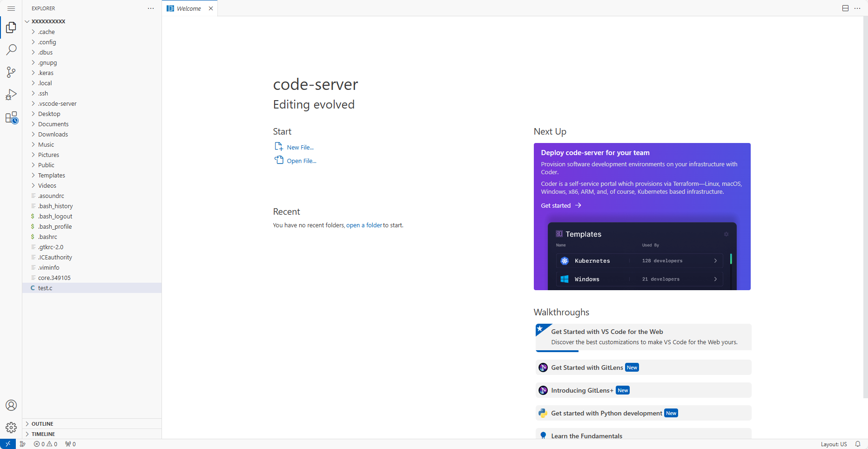This screenshot has height=449, width=868.
Task: Expand the Pictures folder
Action: coord(92,155)
